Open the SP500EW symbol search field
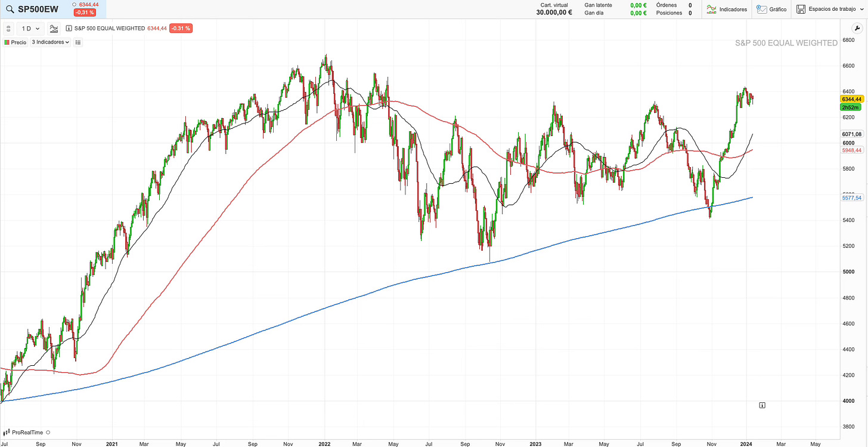This screenshot has width=868, height=447. click(38, 9)
